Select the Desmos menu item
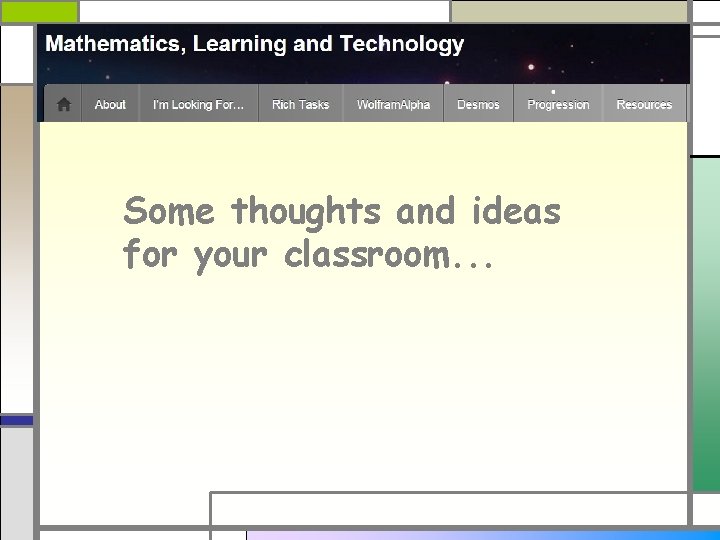720x540 pixels. point(478,104)
